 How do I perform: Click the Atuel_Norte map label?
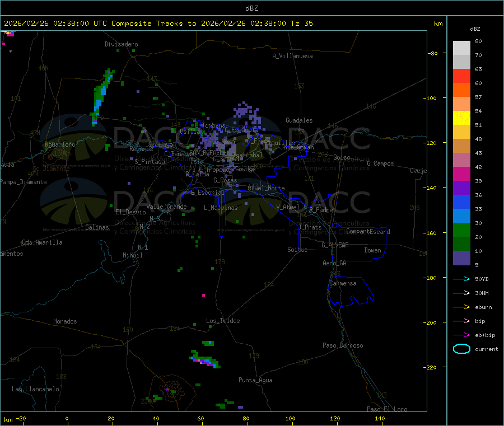(x=266, y=188)
